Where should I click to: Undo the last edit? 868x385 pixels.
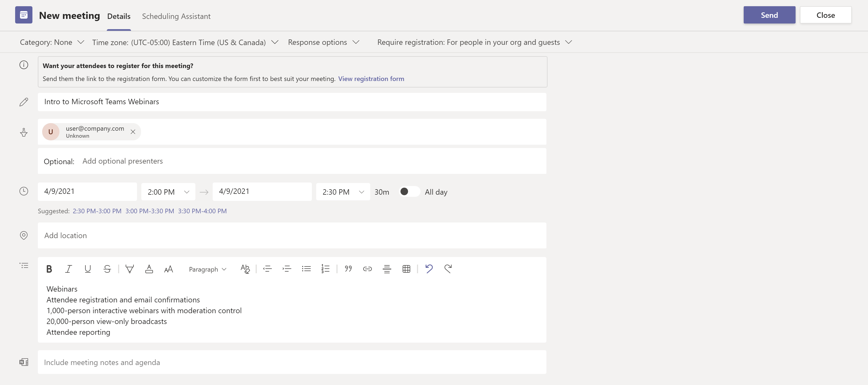coord(429,269)
